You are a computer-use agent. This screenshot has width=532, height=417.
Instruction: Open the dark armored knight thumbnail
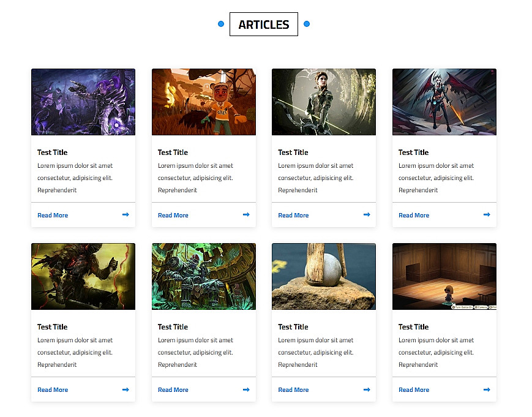coord(83,276)
